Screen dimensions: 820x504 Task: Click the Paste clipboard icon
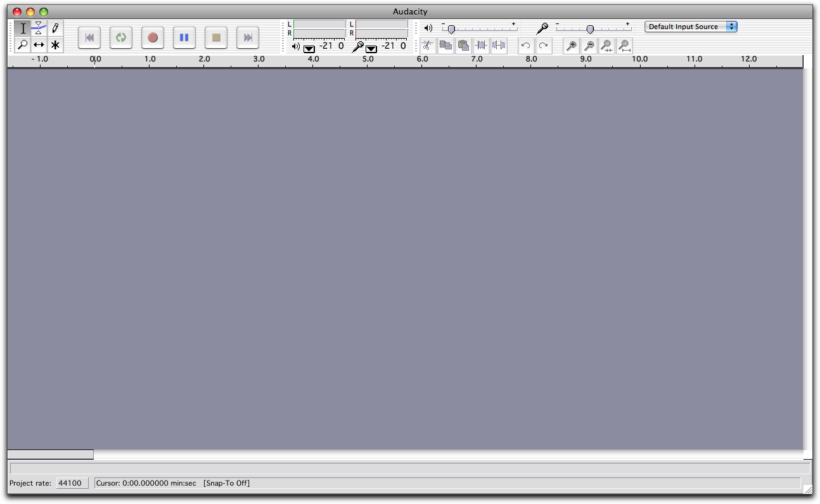tap(463, 46)
